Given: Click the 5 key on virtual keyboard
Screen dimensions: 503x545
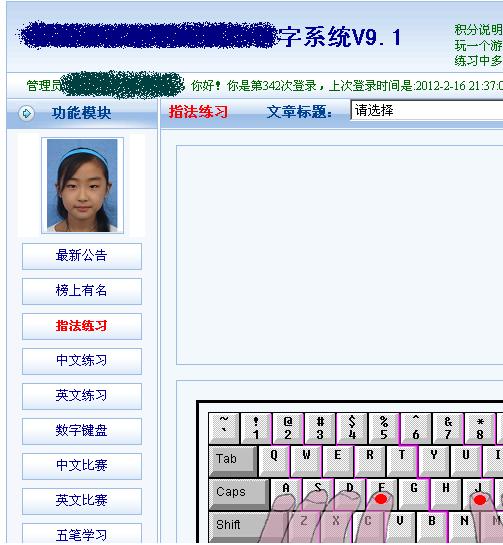Looking at the screenshot, I should (x=384, y=428).
